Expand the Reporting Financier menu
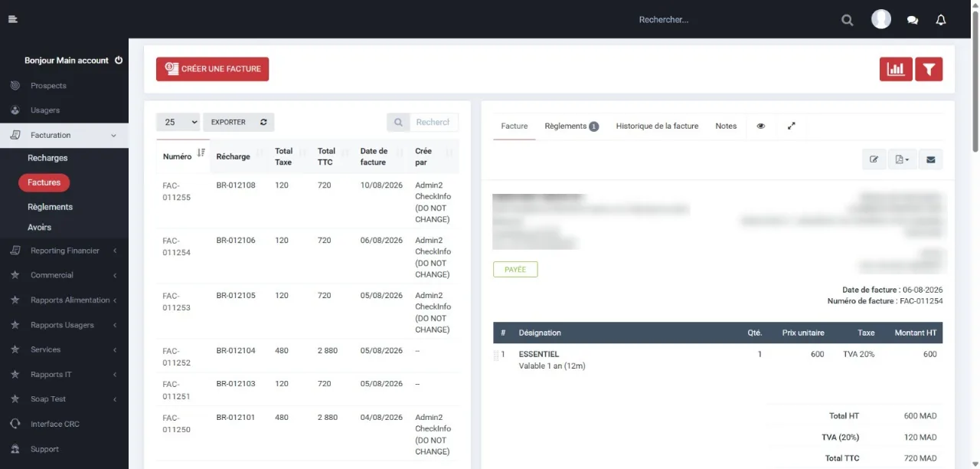Viewport: 980px width, 469px height. tap(64, 251)
